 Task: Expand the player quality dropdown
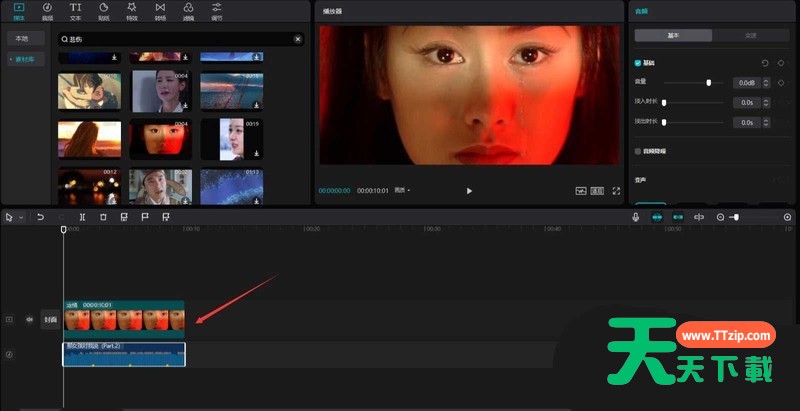[x=402, y=190]
